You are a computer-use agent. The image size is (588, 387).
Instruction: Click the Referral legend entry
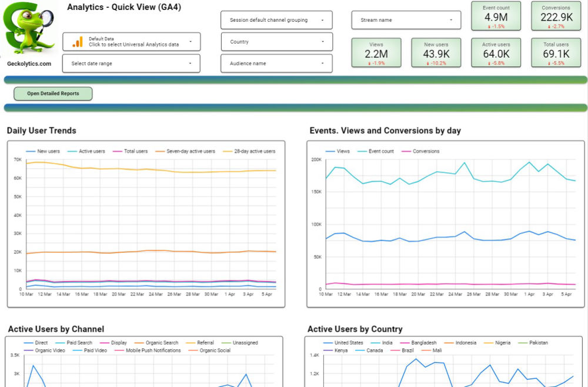pyautogui.click(x=200, y=343)
